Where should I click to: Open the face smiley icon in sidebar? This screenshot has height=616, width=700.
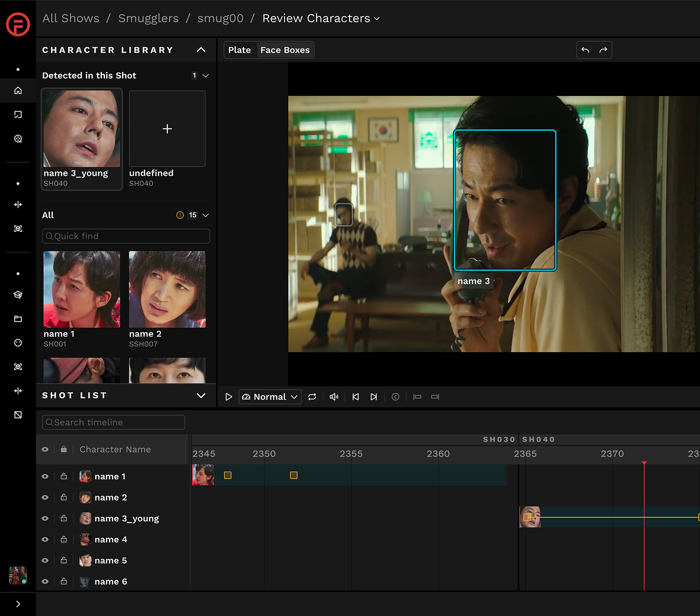tap(18, 342)
